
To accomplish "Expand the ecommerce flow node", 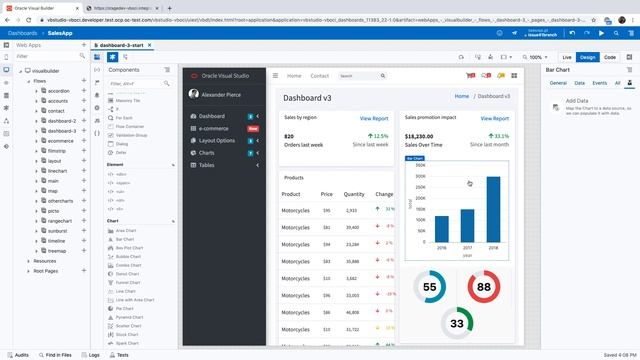I will click(36, 141).
